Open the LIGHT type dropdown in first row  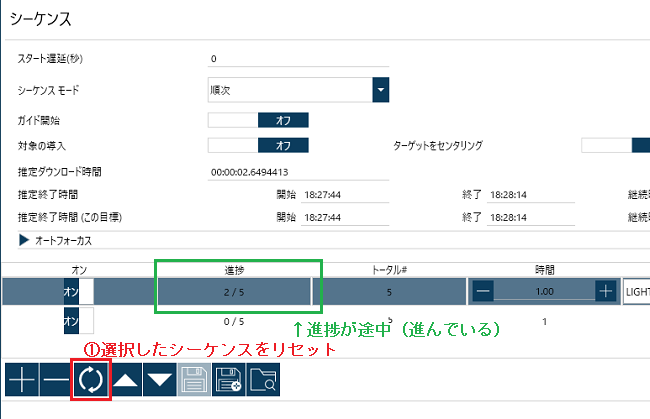(x=636, y=292)
